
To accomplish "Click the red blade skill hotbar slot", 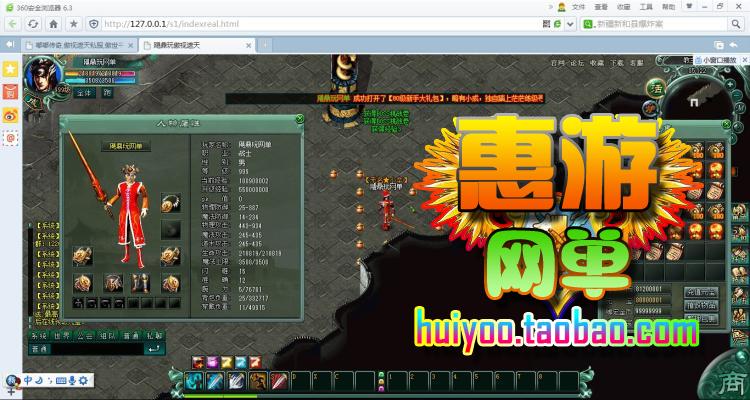I will (279, 381).
